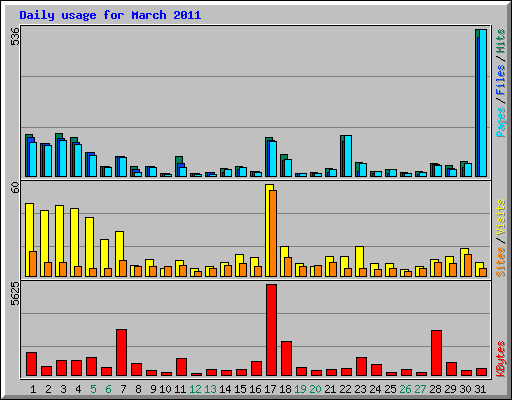
Task: Select the yellow visits bar for day 1
Action: (29, 240)
